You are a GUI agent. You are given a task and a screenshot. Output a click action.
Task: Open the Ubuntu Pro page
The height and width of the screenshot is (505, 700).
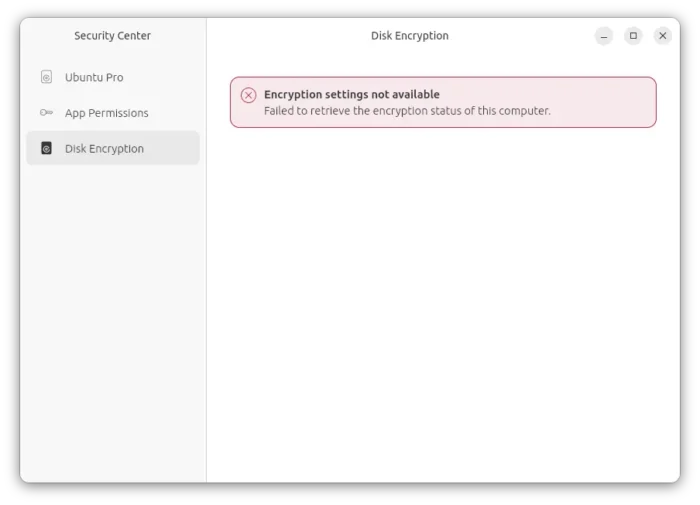94,77
